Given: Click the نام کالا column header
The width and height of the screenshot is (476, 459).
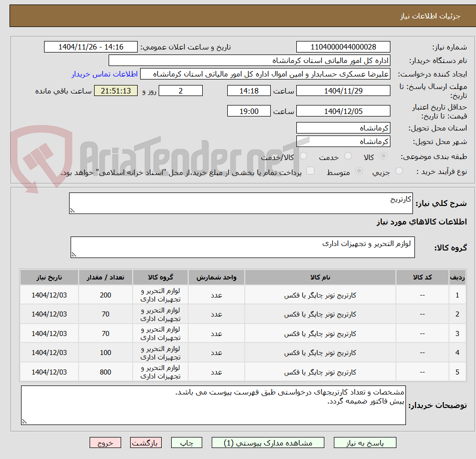Looking at the screenshot, I should (x=320, y=277).
